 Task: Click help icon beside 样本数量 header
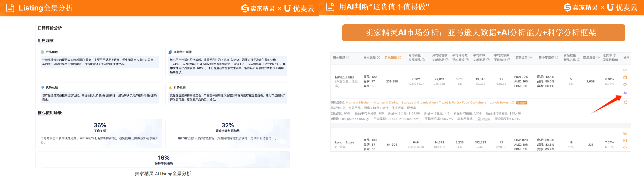(378, 58)
